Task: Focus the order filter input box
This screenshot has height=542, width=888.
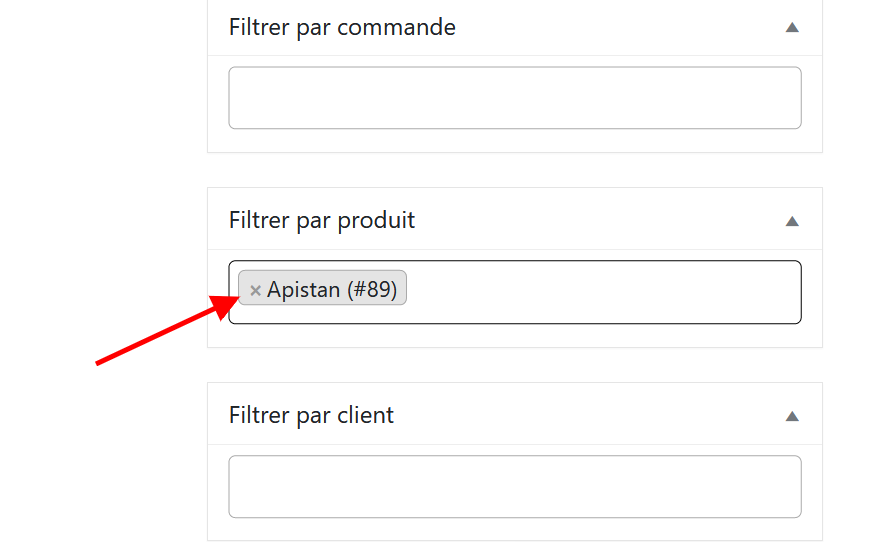Action: tap(514, 98)
